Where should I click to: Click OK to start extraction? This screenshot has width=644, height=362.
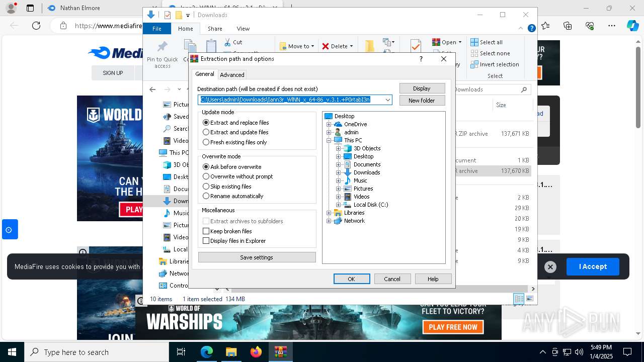(352, 279)
